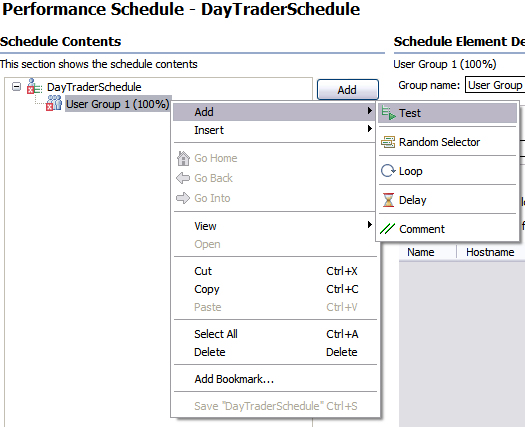Click the DayTraderSchedule schedule icon
Screen dimensions: 525x427
(x=34, y=86)
